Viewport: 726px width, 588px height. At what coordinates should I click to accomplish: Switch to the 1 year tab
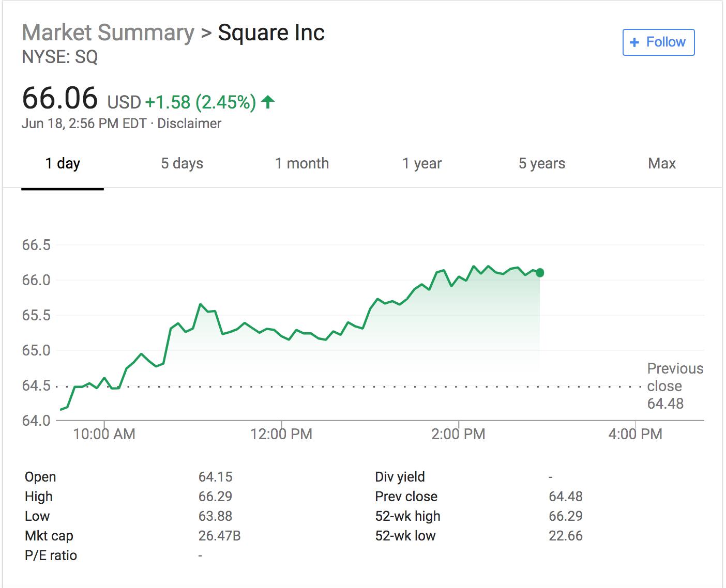[422, 163]
